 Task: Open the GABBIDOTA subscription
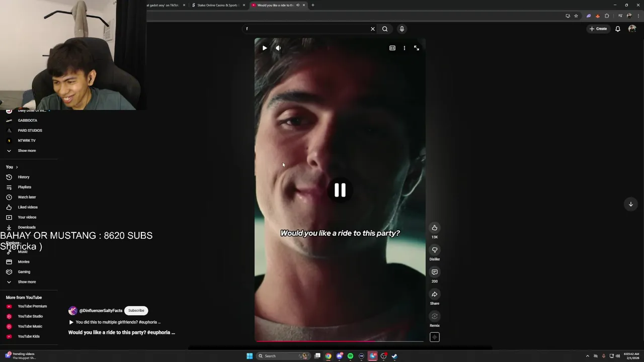[29, 120]
